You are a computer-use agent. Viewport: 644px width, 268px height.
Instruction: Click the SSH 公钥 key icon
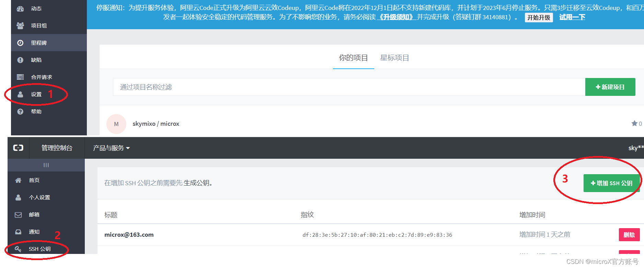(18, 249)
